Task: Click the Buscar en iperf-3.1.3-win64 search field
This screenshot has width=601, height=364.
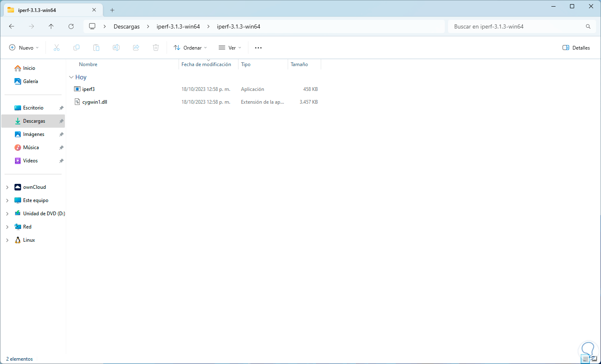Action: tap(521, 26)
